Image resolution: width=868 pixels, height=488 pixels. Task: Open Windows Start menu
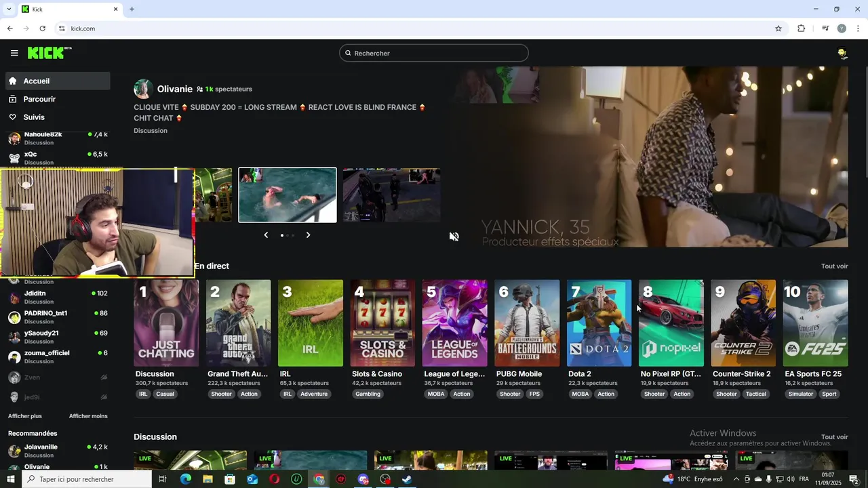pyautogui.click(x=10, y=479)
